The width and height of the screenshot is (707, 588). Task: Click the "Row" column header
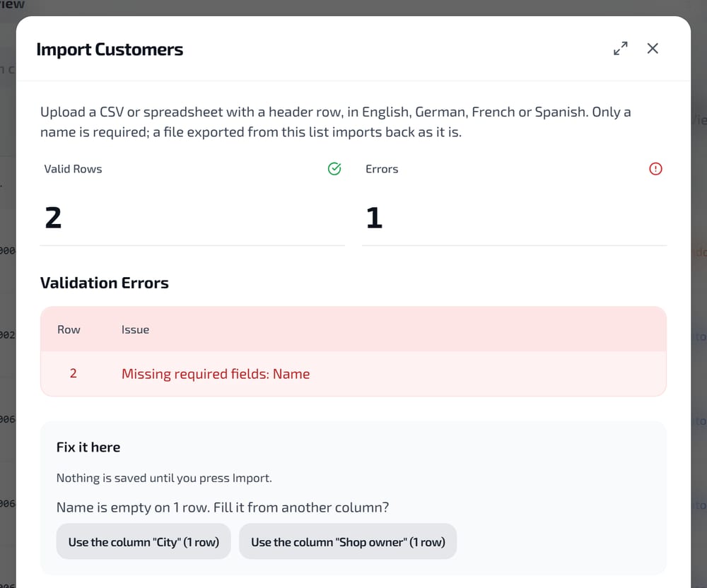[69, 330]
